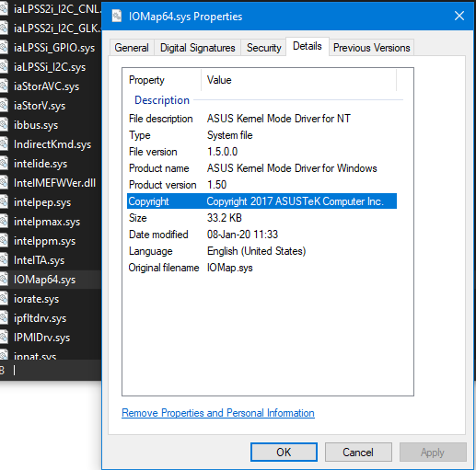The height and width of the screenshot is (470, 476).
Task: Click the Cancel button
Action: pos(358,452)
